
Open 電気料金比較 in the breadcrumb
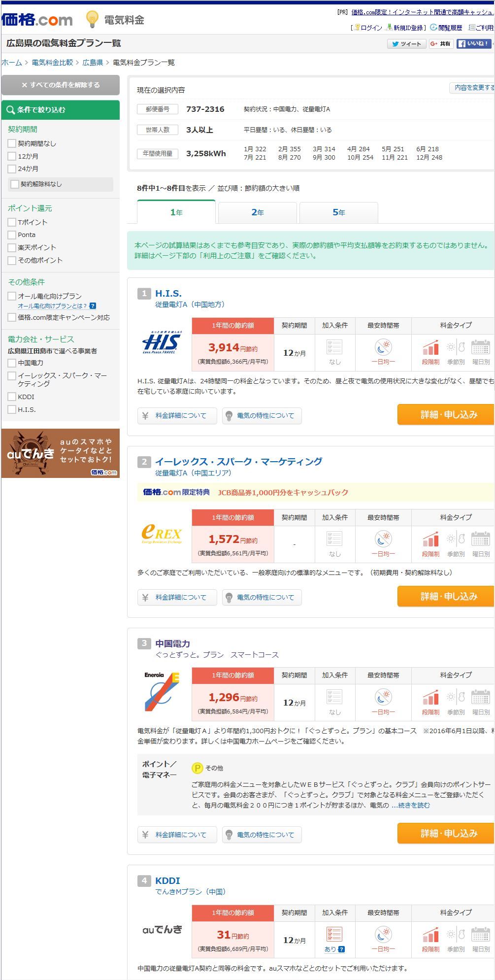[52, 63]
